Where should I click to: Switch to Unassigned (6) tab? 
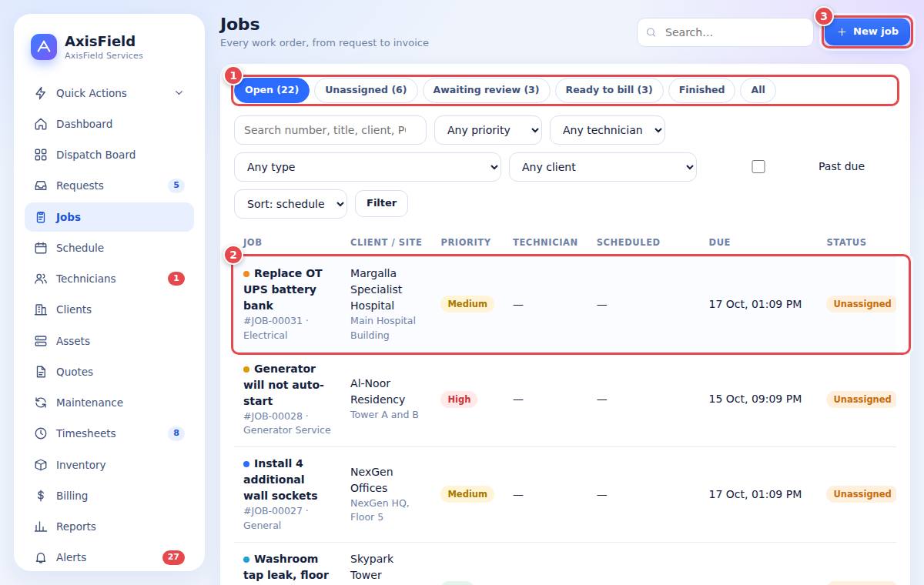(x=366, y=90)
